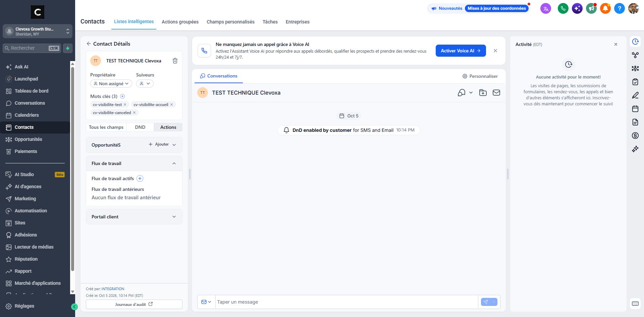Image resolution: width=644 pixels, height=317 pixels.
Task: Add a keyword with the plus icon
Action: coord(122,96)
